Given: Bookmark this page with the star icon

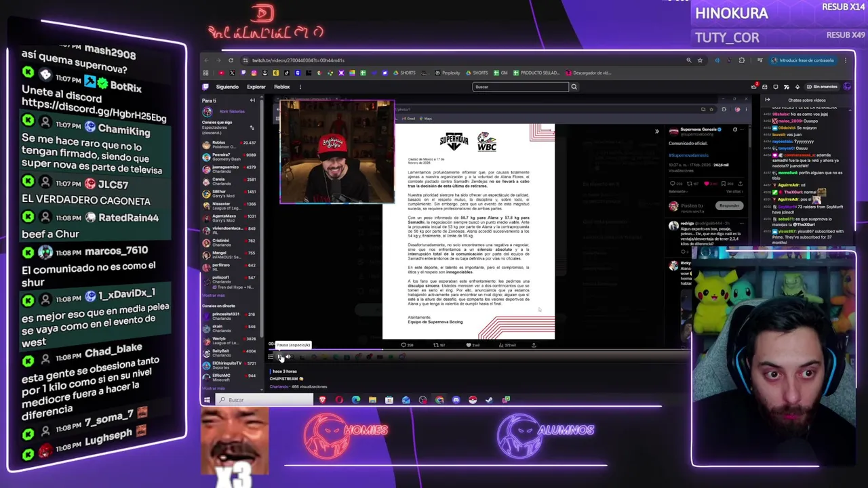Looking at the screenshot, I should [x=701, y=60].
